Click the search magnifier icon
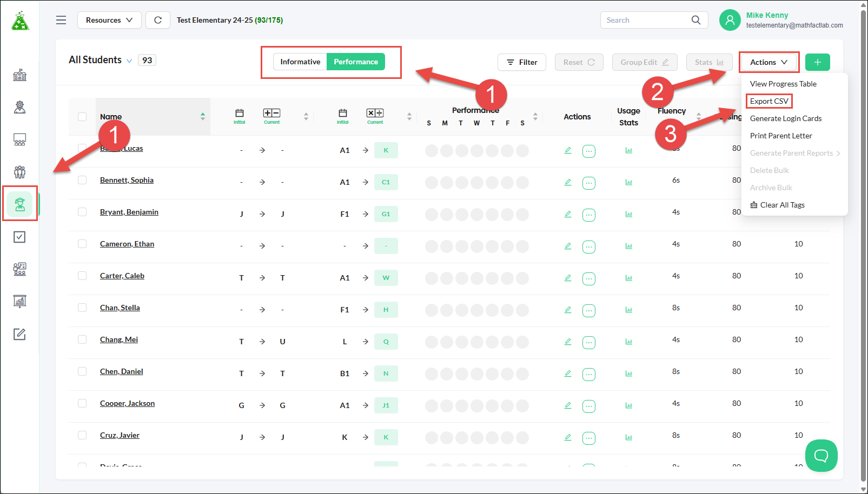The height and width of the screenshot is (494, 868). point(696,20)
